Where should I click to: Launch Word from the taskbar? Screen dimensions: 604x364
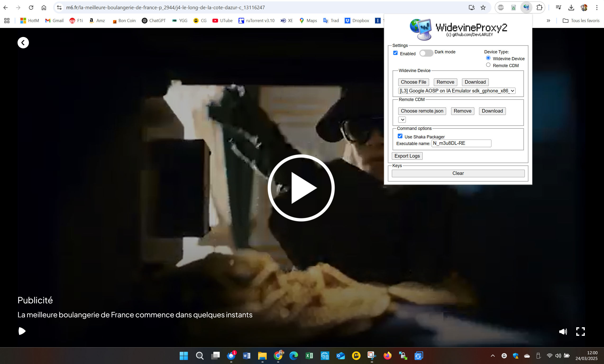(247, 356)
